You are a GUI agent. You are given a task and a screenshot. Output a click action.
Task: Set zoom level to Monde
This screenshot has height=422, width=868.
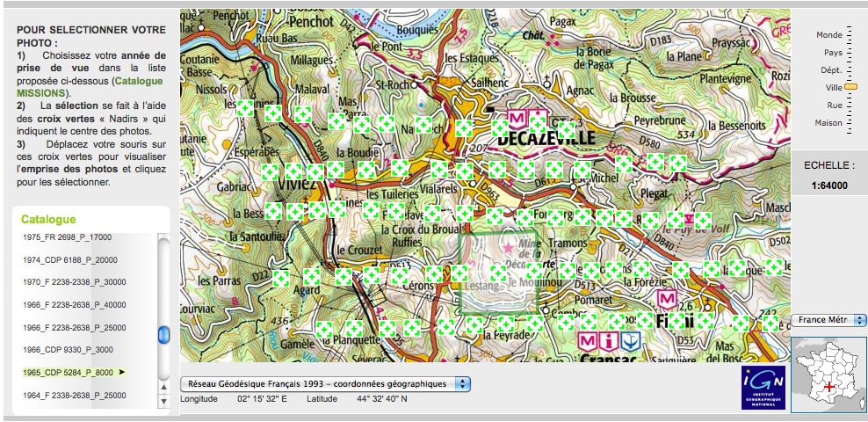point(828,35)
